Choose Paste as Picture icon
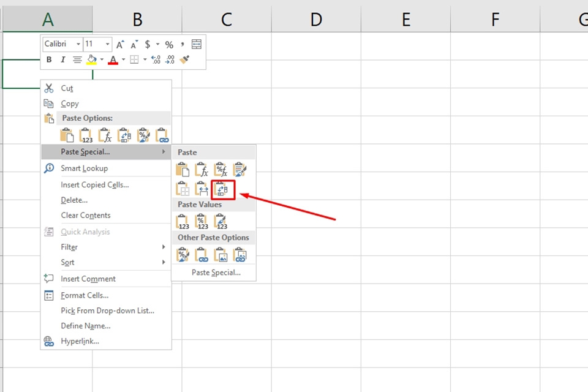The image size is (588, 392). 221,254
